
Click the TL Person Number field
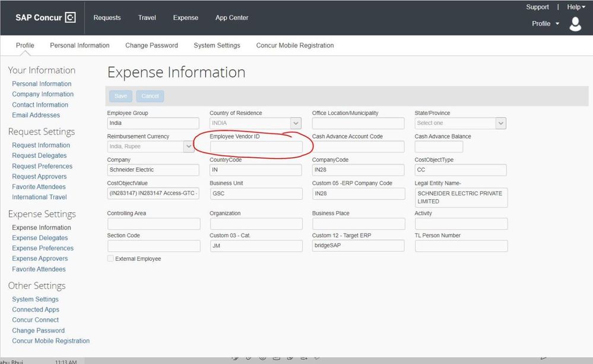461,246
